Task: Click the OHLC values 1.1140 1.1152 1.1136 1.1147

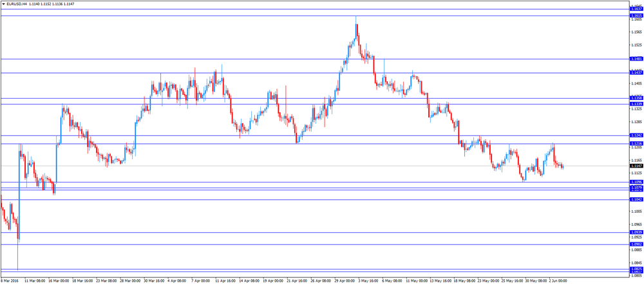Action: [x=52, y=4]
